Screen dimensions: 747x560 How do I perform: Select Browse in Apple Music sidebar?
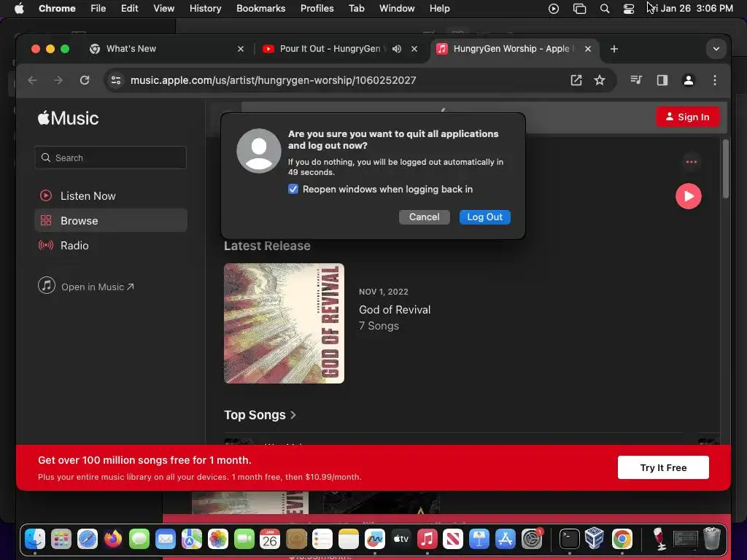tap(111, 220)
